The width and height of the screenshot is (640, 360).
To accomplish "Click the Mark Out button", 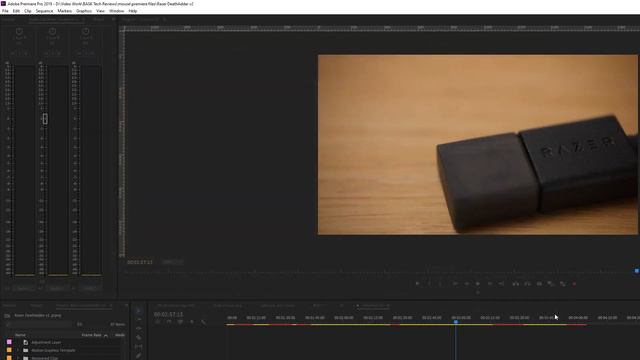I will (x=440, y=284).
